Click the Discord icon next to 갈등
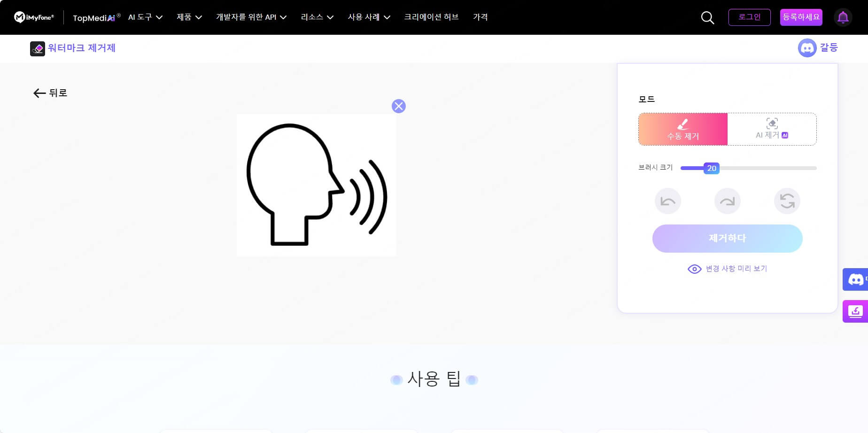 pos(807,48)
